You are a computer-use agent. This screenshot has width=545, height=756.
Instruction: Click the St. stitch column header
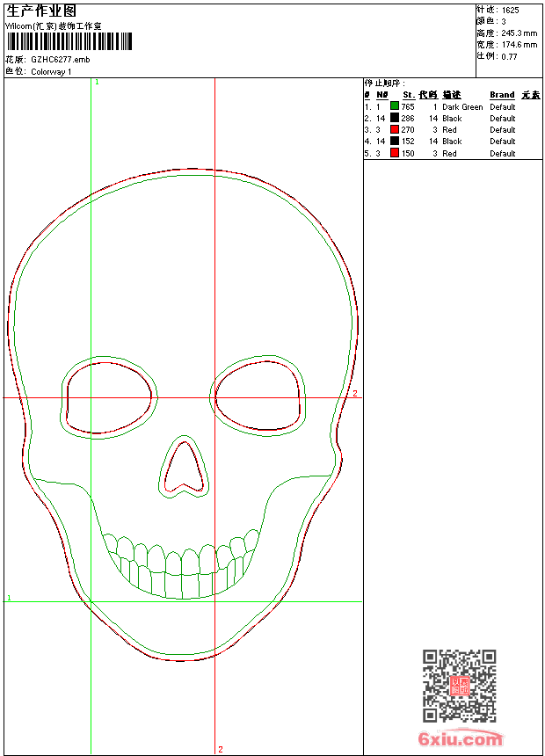tap(408, 95)
